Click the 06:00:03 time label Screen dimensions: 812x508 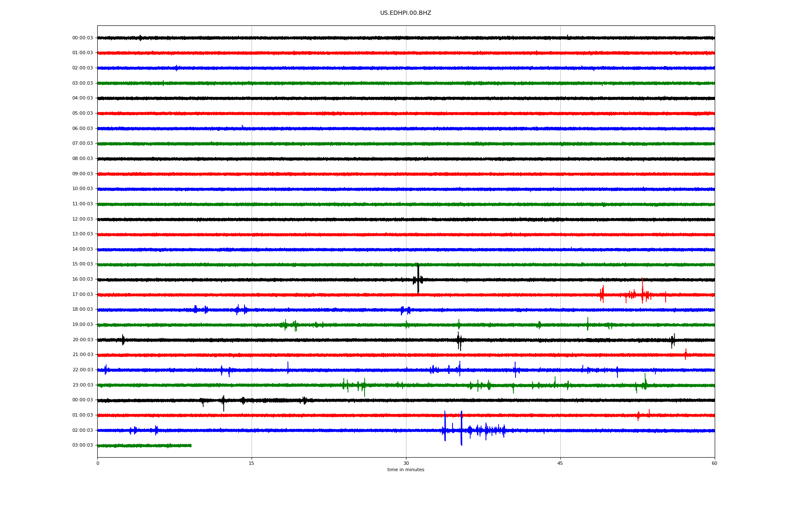82,128
